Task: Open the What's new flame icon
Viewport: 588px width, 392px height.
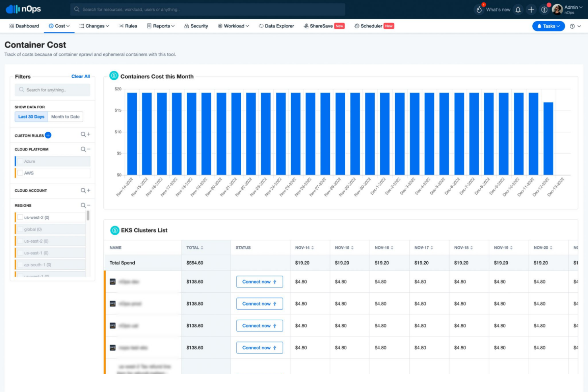Action: tap(479, 9)
